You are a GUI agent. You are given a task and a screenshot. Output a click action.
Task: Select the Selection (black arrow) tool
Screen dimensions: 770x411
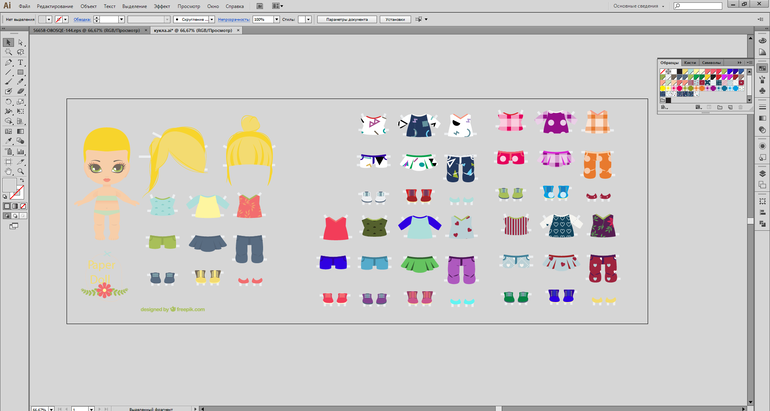[x=8, y=43]
